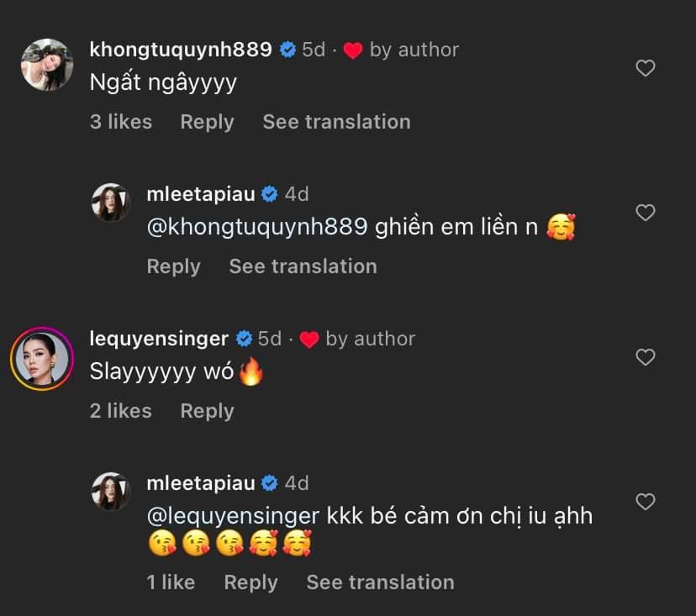Like mleetapiau's reply to khongtuquynh889

tap(645, 213)
